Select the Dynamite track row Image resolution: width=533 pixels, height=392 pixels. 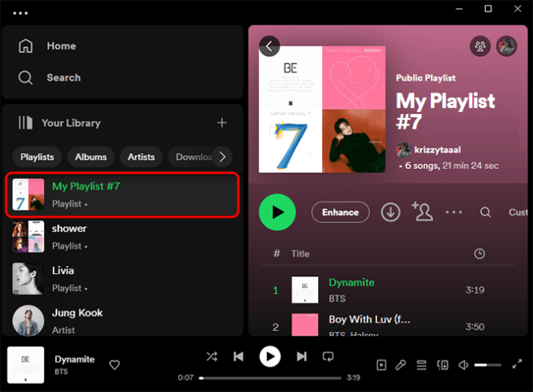tap(388, 290)
